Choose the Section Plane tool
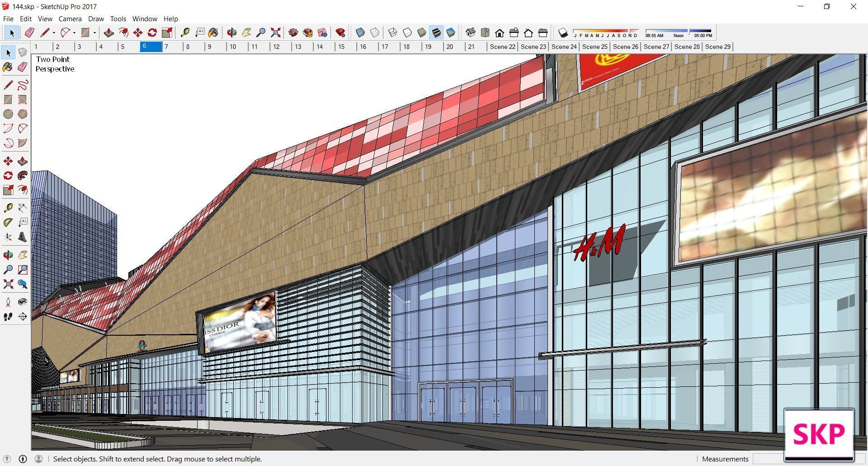This screenshot has height=466, width=868. (x=23, y=317)
